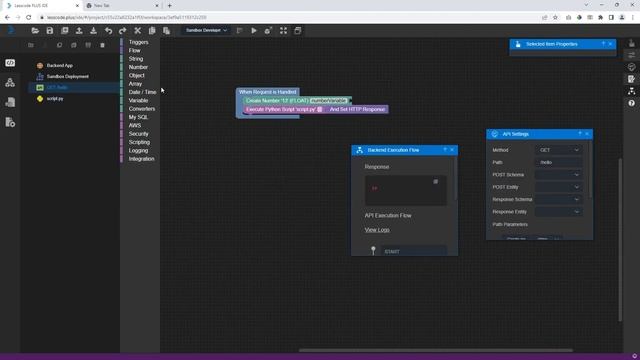Open the API Settings icon in right sidebar
Screen dimensions: 640x360
tap(631, 67)
